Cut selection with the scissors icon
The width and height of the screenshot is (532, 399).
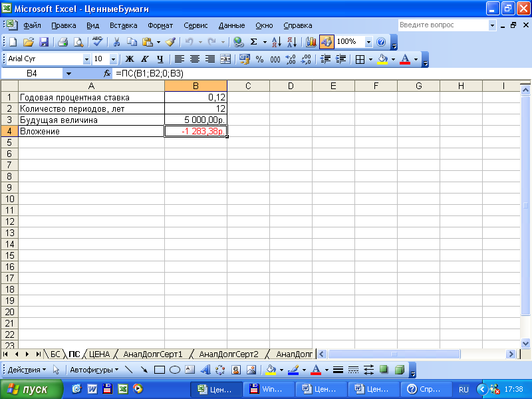pos(116,42)
